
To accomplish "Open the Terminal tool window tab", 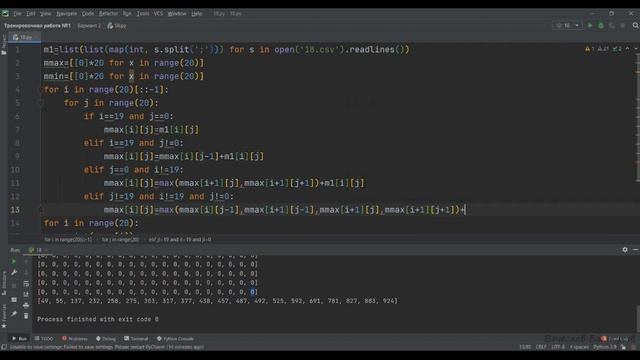I will click(136, 338).
